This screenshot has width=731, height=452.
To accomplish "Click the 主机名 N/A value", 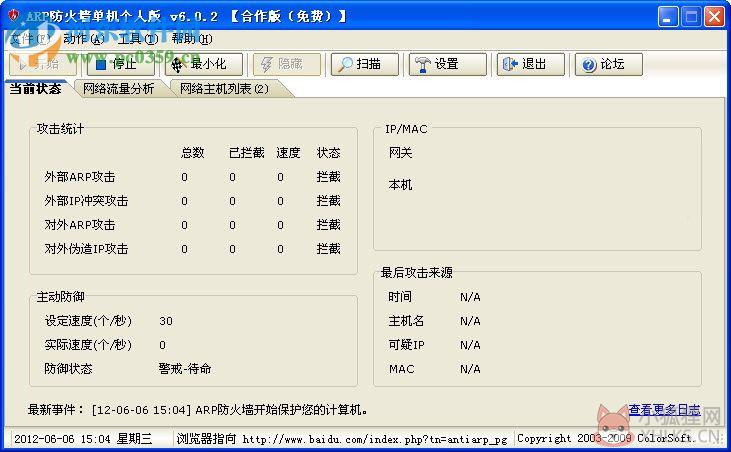I will click(x=470, y=321).
